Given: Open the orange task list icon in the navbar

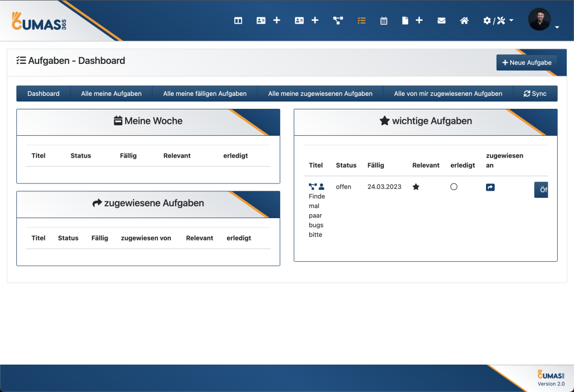Looking at the screenshot, I should click(x=362, y=21).
